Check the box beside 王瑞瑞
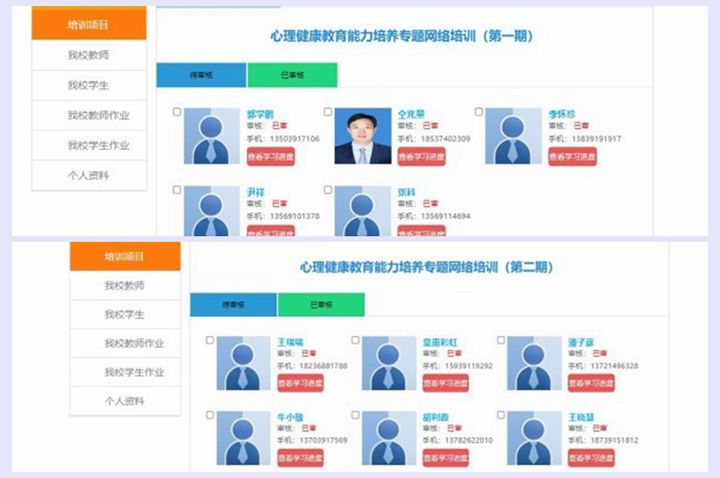 (x=210, y=340)
